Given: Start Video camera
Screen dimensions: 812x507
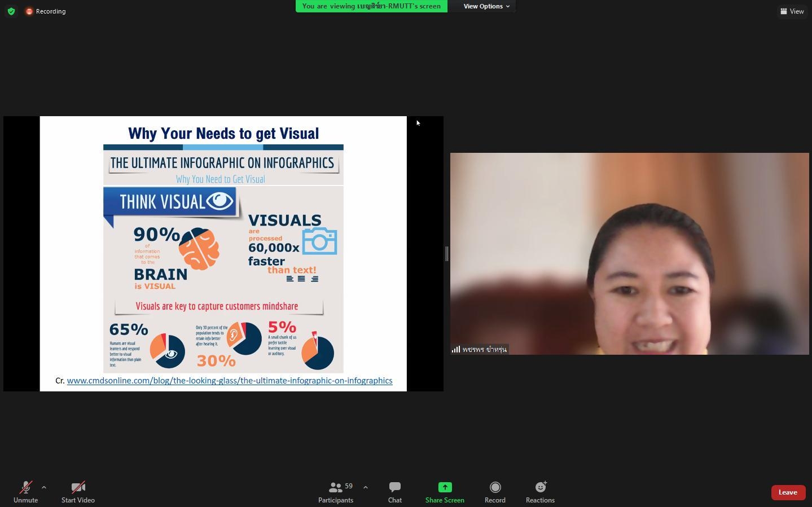Looking at the screenshot, I should click(78, 492).
